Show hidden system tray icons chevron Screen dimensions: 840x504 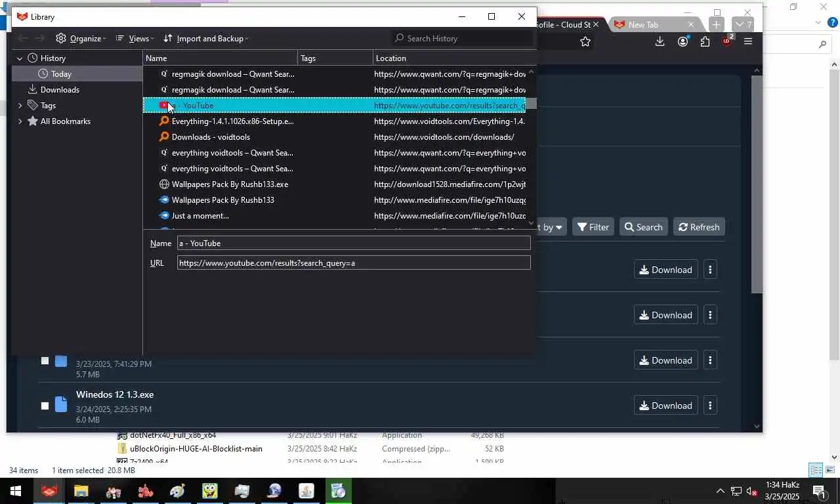720,491
